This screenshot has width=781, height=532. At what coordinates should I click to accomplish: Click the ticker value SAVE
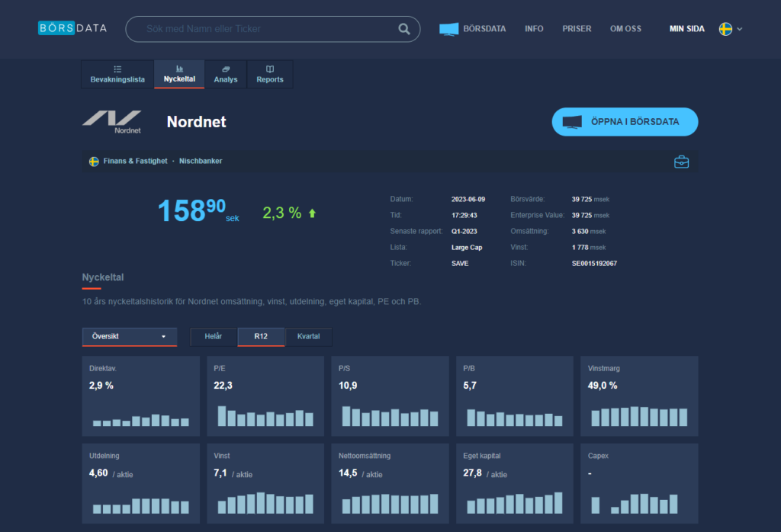[x=460, y=263]
